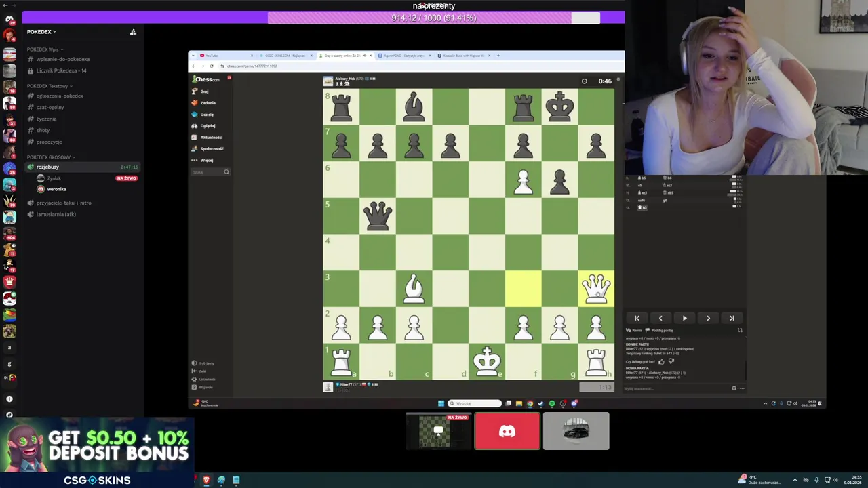Image resolution: width=868 pixels, height=488 pixels.
Task: Click the thumbs down fair play icon
Action: (x=671, y=361)
